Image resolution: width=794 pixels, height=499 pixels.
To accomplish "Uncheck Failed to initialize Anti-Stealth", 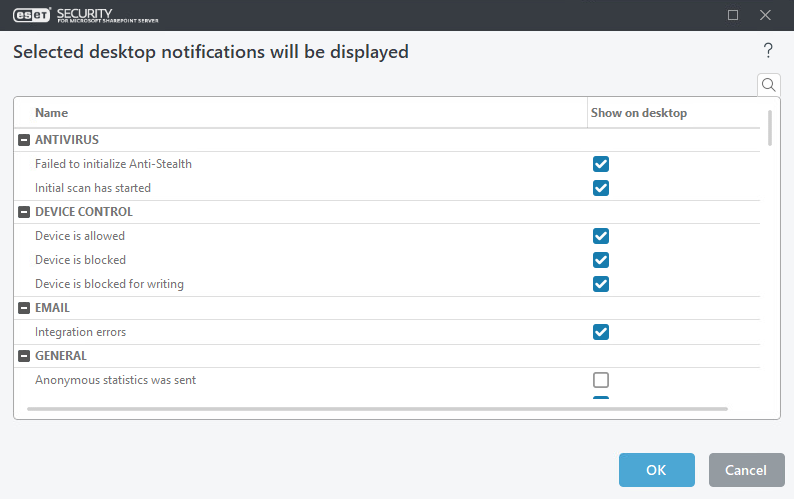I will click(601, 164).
